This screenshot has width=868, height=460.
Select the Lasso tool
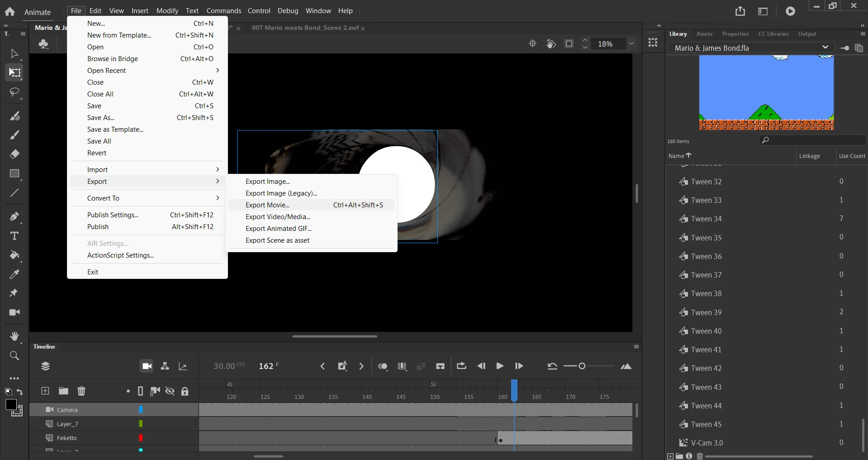coord(14,92)
